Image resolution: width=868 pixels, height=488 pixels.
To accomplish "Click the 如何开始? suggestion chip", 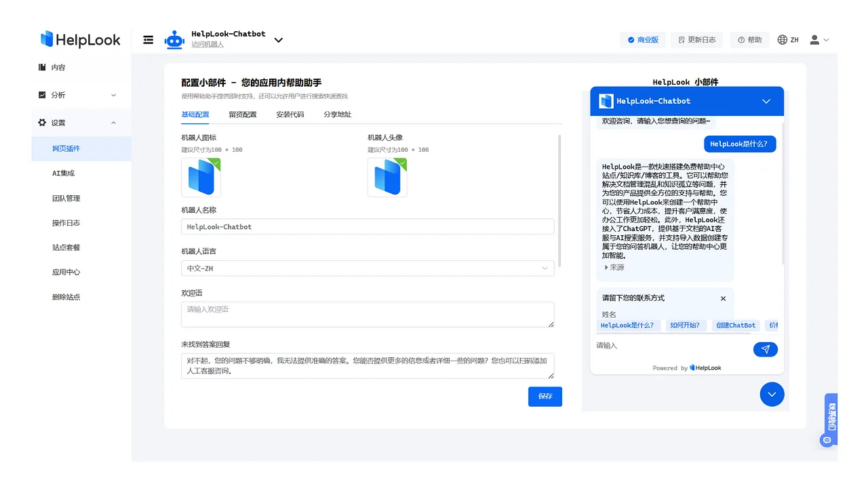I will [x=686, y=325].
